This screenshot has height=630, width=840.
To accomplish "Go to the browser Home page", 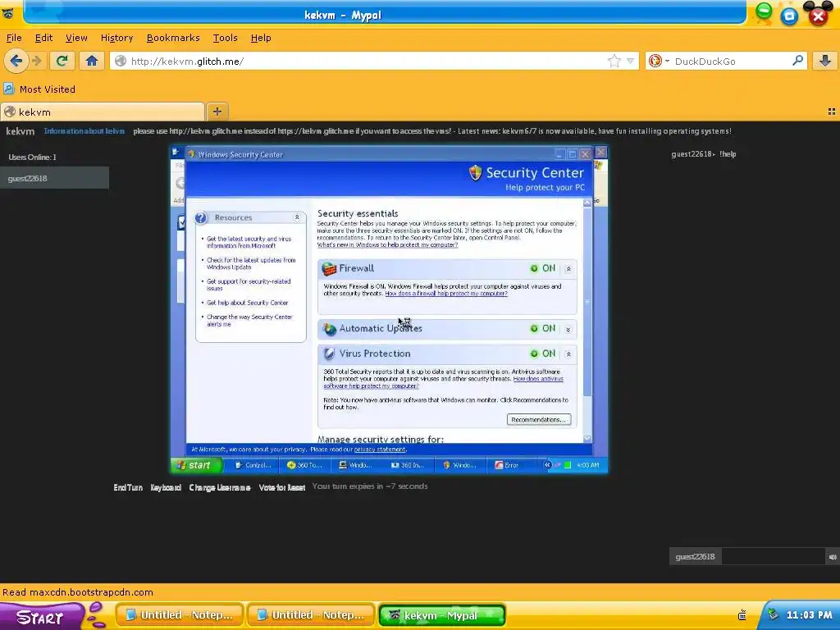I will (92, 61).
